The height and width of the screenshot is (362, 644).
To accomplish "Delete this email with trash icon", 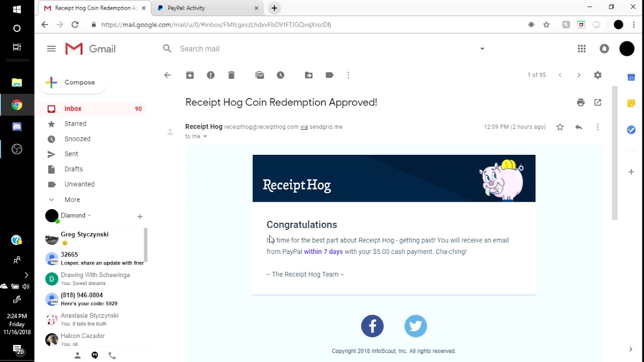I will pos(231,75).
